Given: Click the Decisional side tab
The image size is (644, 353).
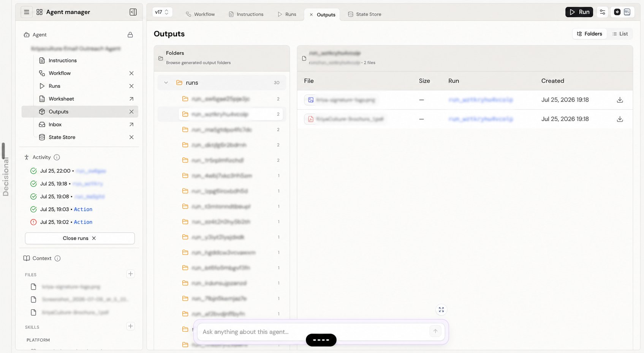Looking at the screenshot, I should [5, 177].
